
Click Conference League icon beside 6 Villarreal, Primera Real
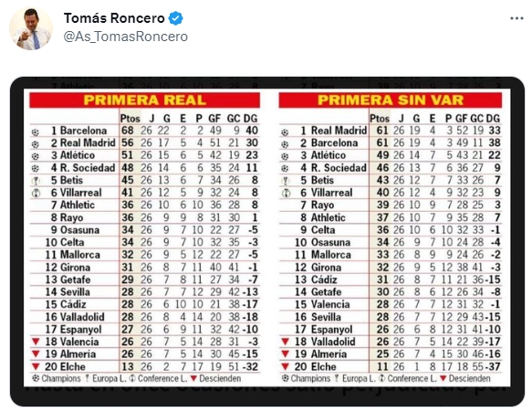click(36, 194)
